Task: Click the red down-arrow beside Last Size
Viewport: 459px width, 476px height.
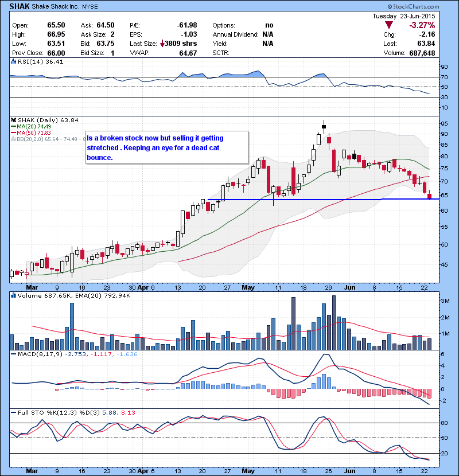Action: coord(162,44)
